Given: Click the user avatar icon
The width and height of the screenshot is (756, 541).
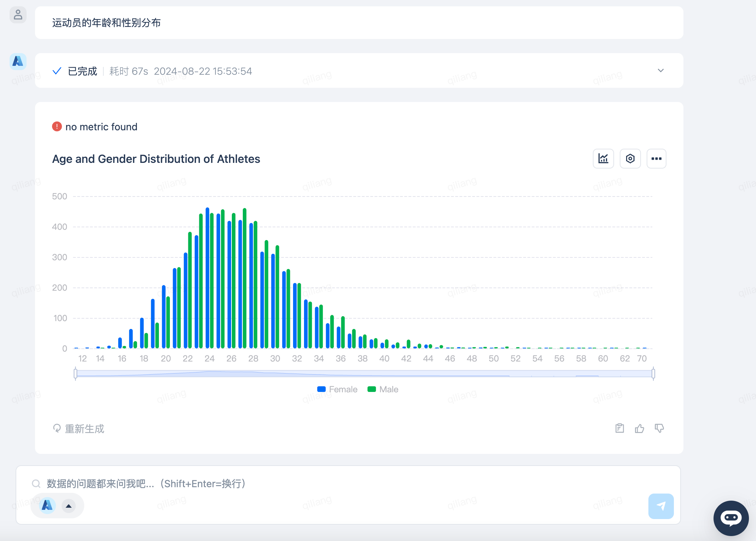Looking at the screenshot, I should tap(18, 15).
